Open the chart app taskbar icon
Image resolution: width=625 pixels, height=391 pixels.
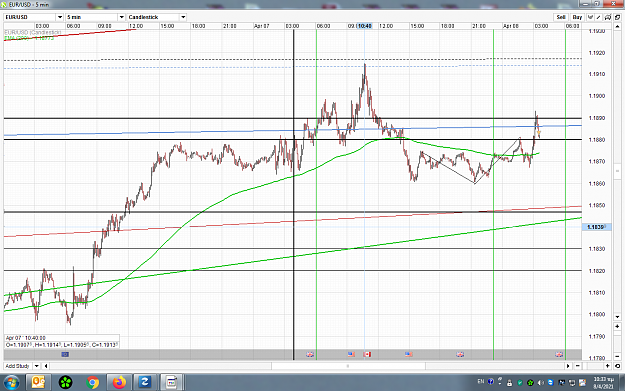point(171,383)
